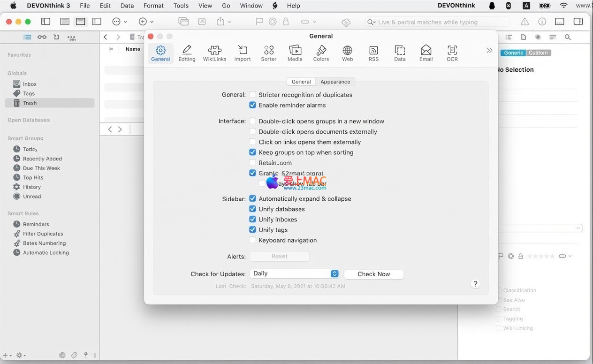
Task: Uncheck Keep groups on top when sorting
Action: (253, 152)
